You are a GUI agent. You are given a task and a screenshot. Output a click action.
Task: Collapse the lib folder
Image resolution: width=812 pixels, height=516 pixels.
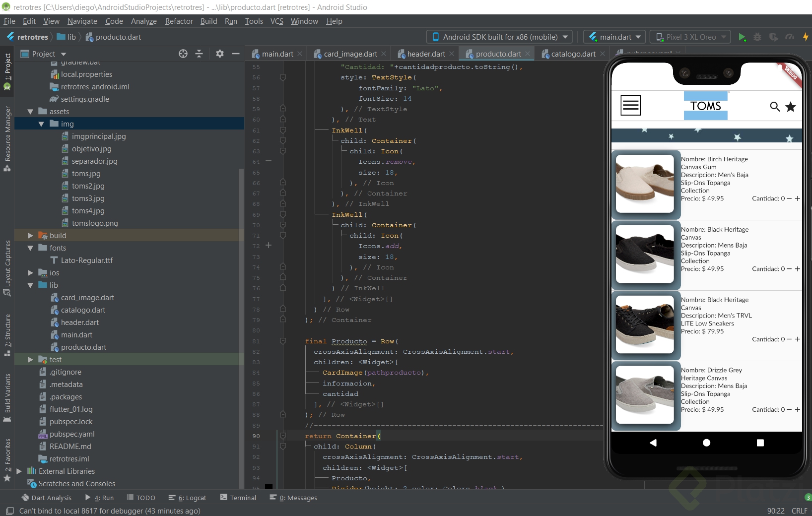click(30, 285)
